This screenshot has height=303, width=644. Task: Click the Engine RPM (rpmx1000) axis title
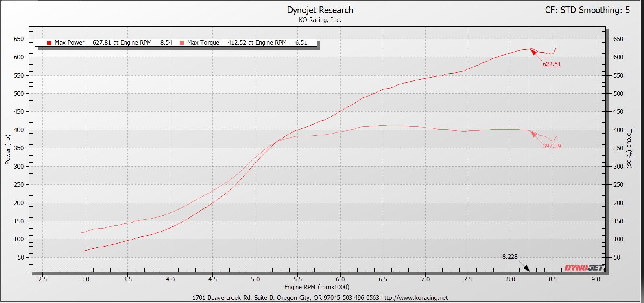tap(317, 287)
